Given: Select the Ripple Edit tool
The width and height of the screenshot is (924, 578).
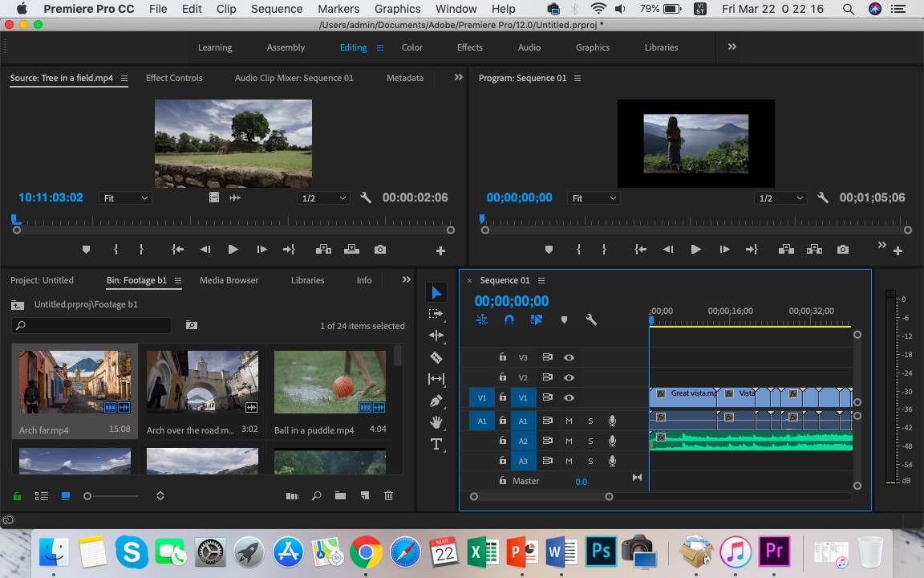Looking at the screenshot, I should coord(436,335).
